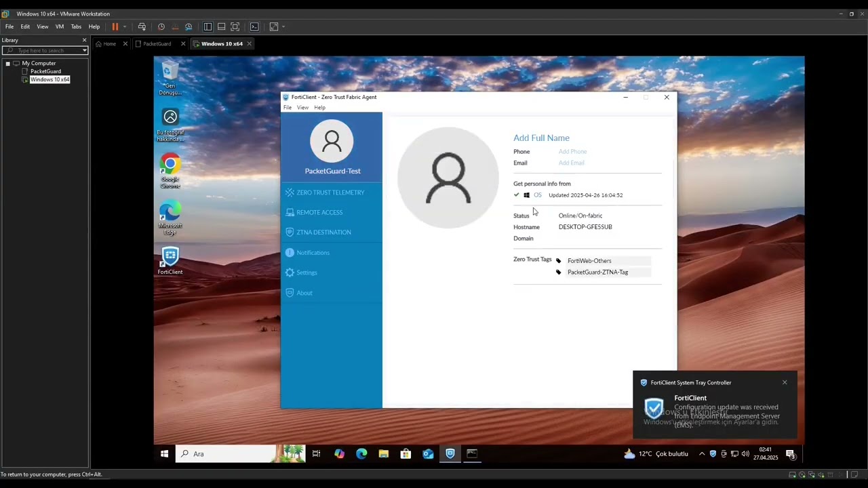Viewport: 868px width, 488px height.
Task: Open the About page in FortiClient
Action: coord(331,293)
